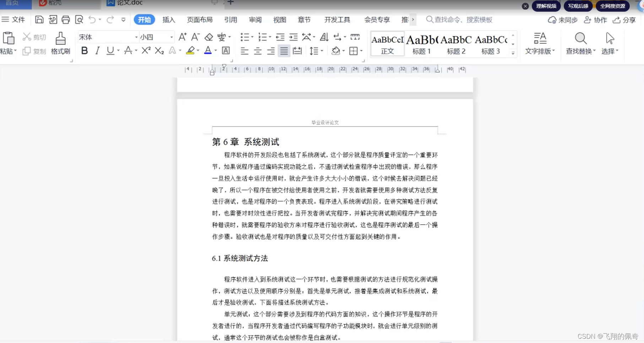Image resolution: width=644 pixels, height=343 pixels.
Task: Switch to the 引用 tab
Action: pos(231,20)
